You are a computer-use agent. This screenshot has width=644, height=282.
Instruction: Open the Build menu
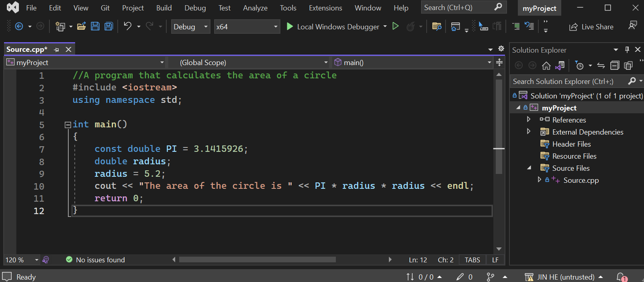(x=164, y=8)
